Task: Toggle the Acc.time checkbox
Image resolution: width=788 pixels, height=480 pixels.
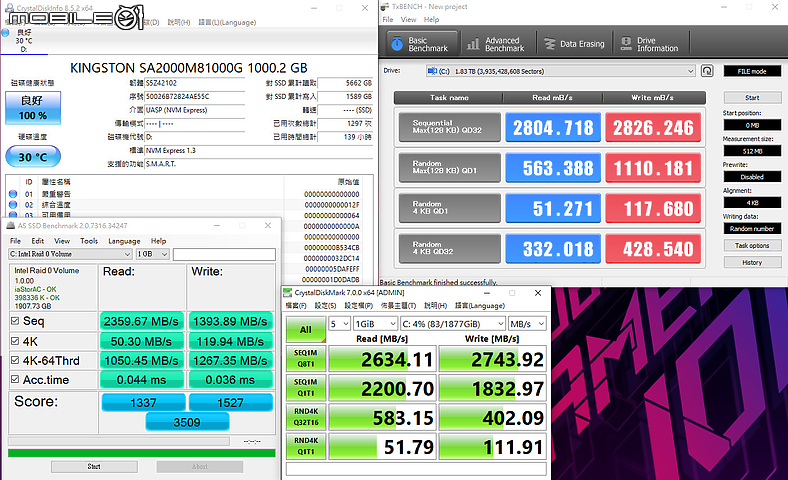Action: point(15,379)
